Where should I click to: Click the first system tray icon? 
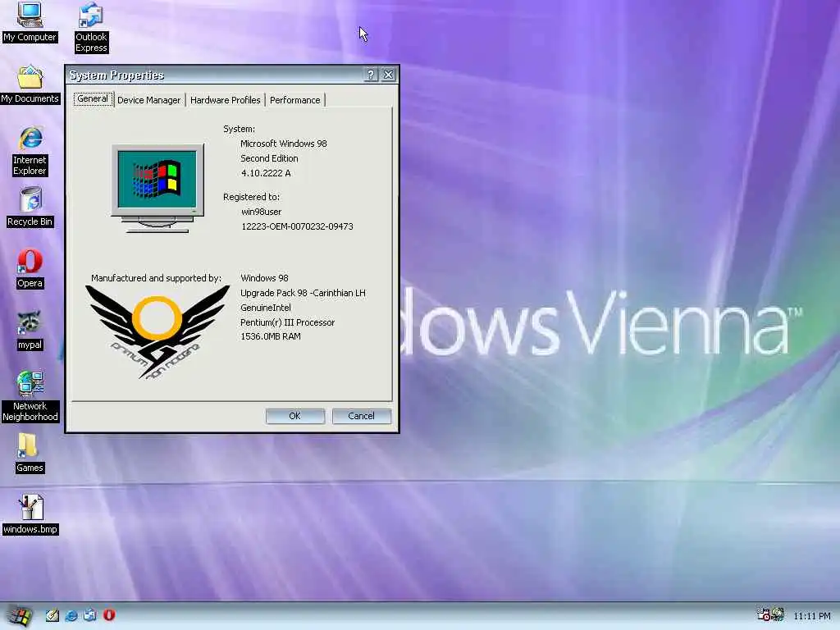coord(763,615)
